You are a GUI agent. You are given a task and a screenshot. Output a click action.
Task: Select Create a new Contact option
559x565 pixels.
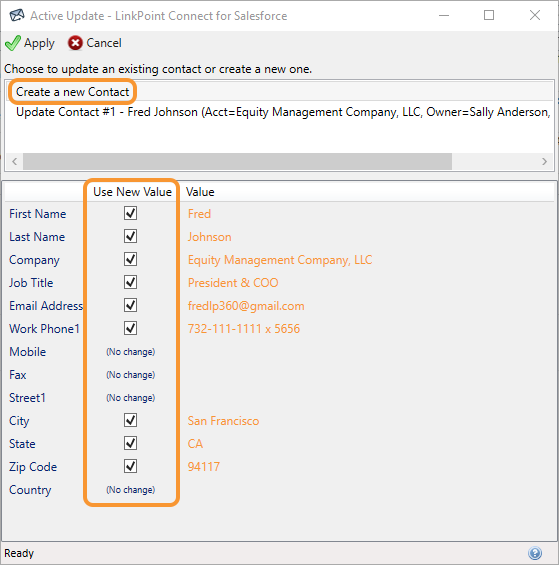(x=72, y=92)
